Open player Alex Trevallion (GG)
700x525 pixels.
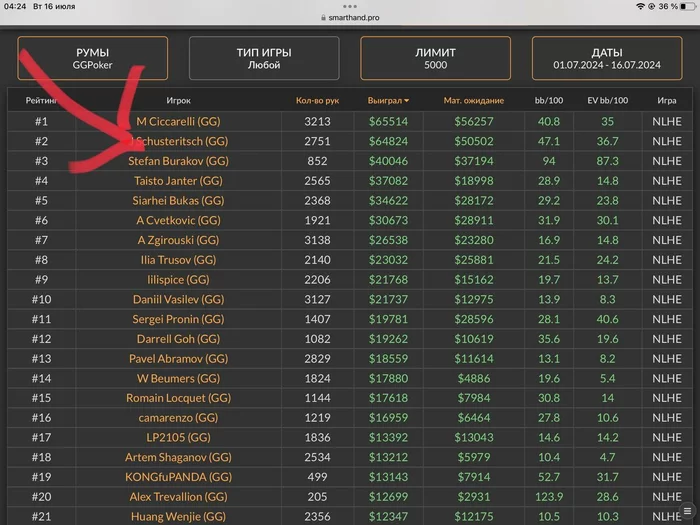click(x=179, y=496)
